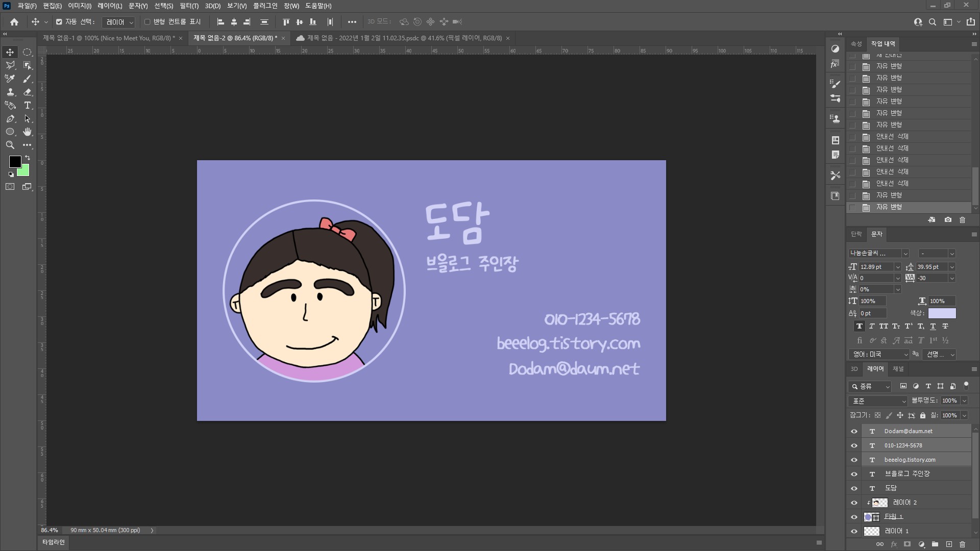Choose the Clone Stamp tool
The image size is (980, 551).
click(10, 92)
